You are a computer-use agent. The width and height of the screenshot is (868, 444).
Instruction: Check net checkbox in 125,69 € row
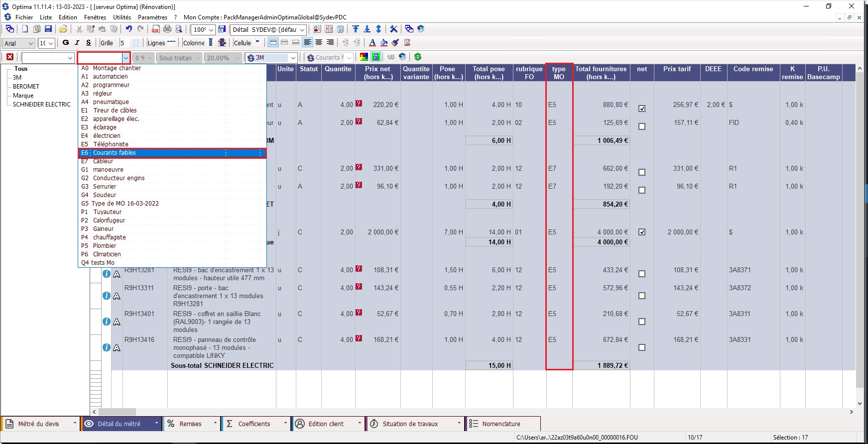642,126
